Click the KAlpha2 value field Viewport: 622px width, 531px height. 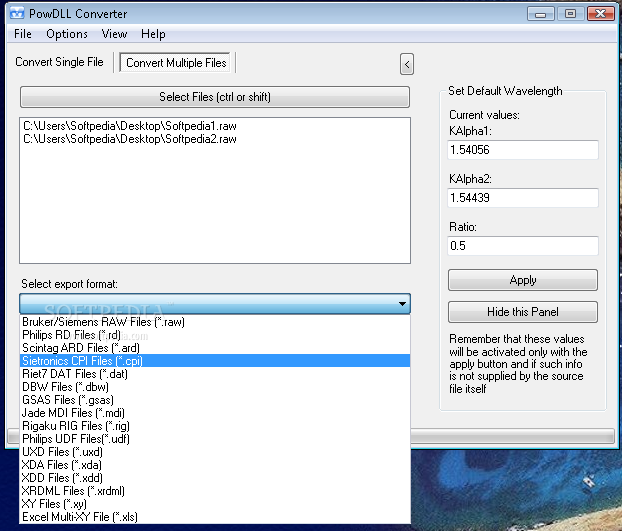522,198
